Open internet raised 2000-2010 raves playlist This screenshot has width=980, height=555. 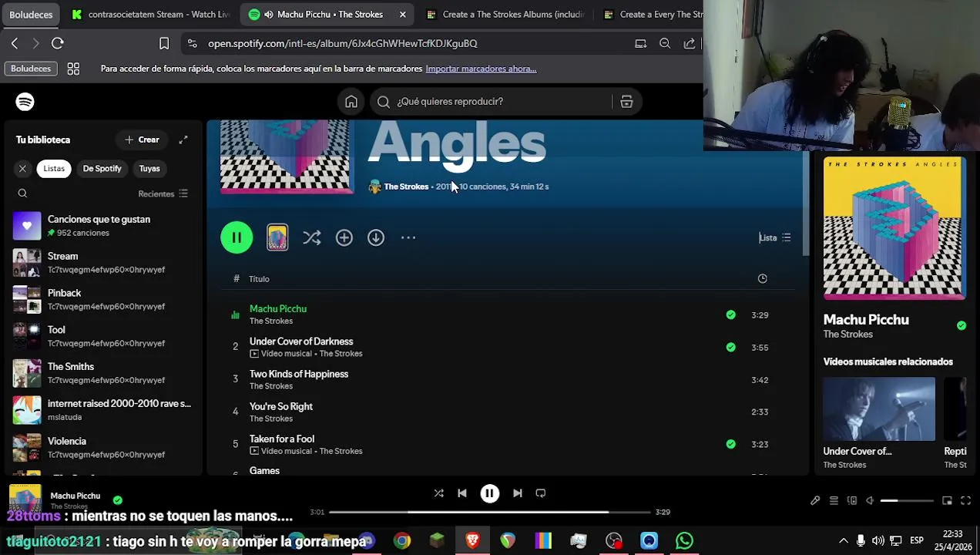[x=102, y=410]
